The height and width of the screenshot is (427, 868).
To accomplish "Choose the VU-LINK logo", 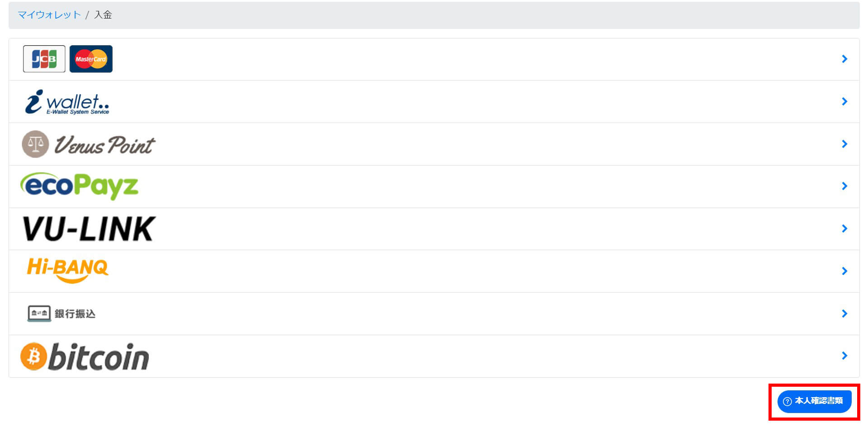I will (x=89, y=228).
